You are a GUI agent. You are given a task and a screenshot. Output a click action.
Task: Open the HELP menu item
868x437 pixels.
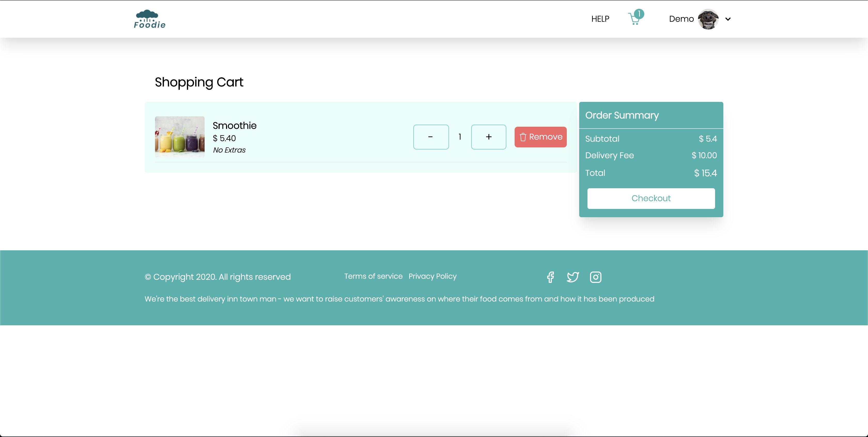pos(600,19)
